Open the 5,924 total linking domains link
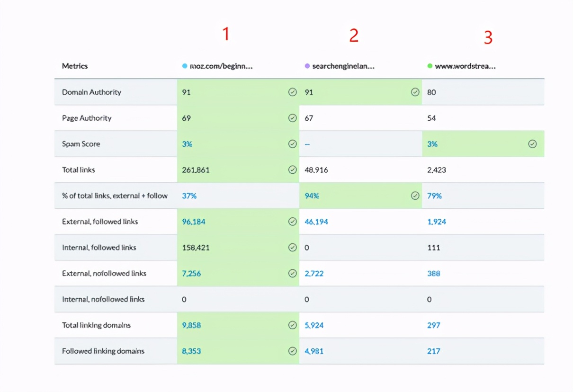The height and width of the screenshot is (392, 573). [x=314, y=325]
